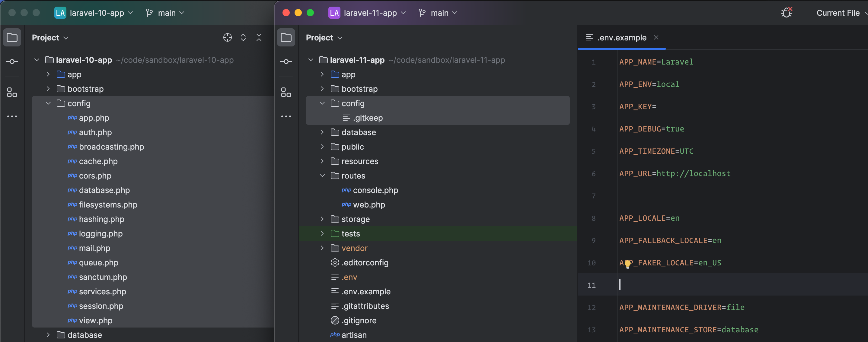Open Commit tool window in laravel-10-app window
This screenshot has width=868, height=342.
(12, 62)
